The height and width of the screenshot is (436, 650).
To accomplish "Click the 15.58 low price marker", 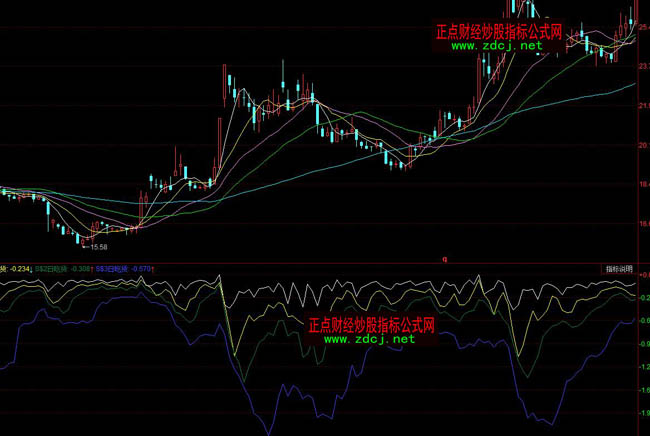I will tap(98, 246).
